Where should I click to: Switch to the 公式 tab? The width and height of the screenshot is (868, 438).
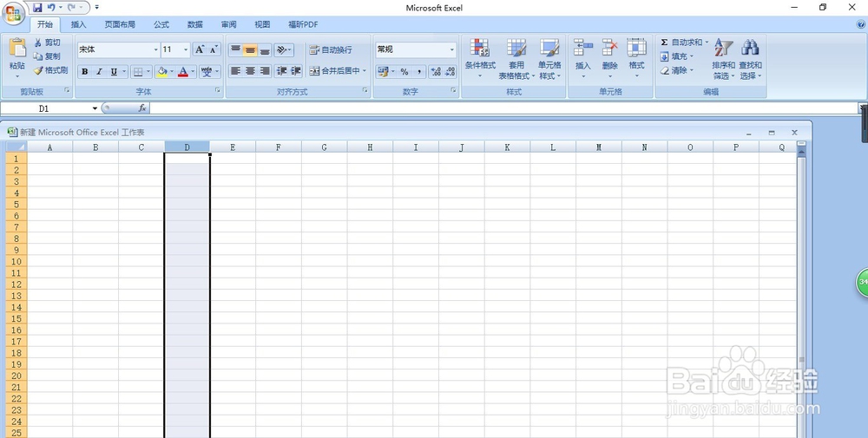[161, 24]
